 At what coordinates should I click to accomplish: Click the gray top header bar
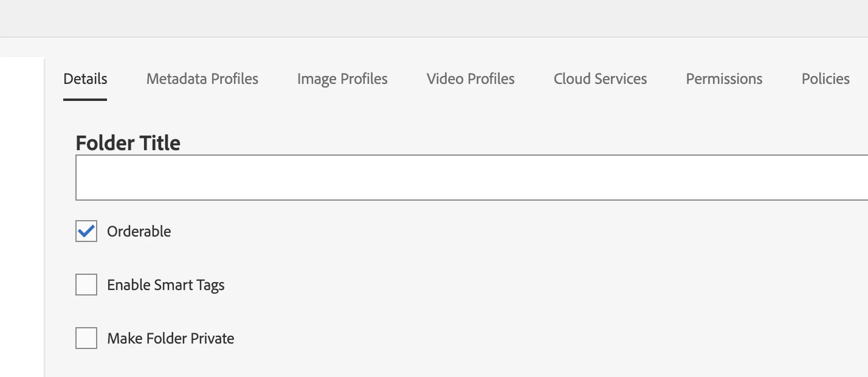[434, 18]
